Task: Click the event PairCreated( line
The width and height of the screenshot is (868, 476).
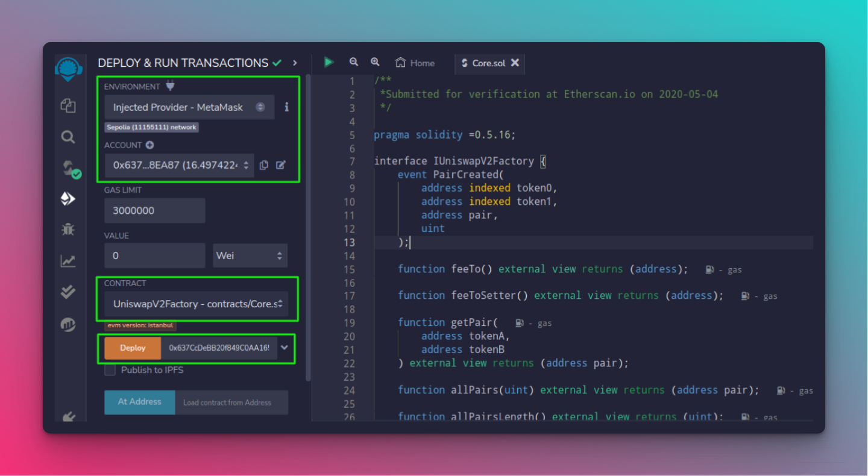Action: (451, 175)
